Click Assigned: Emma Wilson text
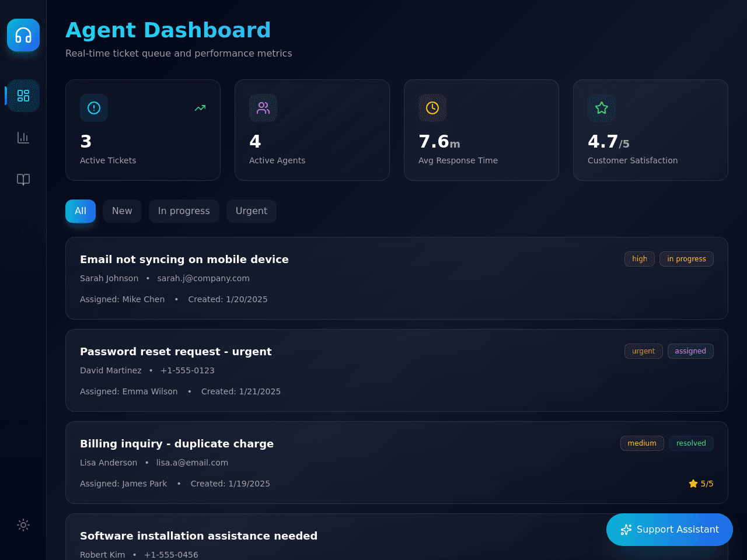Viewport: 747px width, 560px height. pyautogui.click(x=128, y=391)
